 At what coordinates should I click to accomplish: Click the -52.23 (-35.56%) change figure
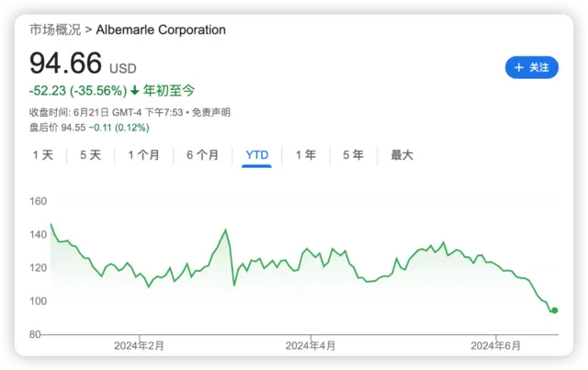[77, 90]
